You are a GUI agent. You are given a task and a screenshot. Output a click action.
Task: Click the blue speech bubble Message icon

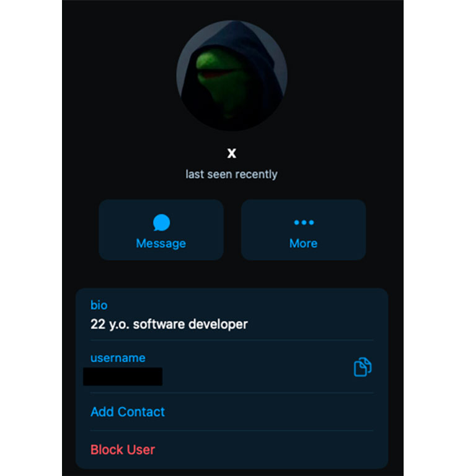(161, 223)
